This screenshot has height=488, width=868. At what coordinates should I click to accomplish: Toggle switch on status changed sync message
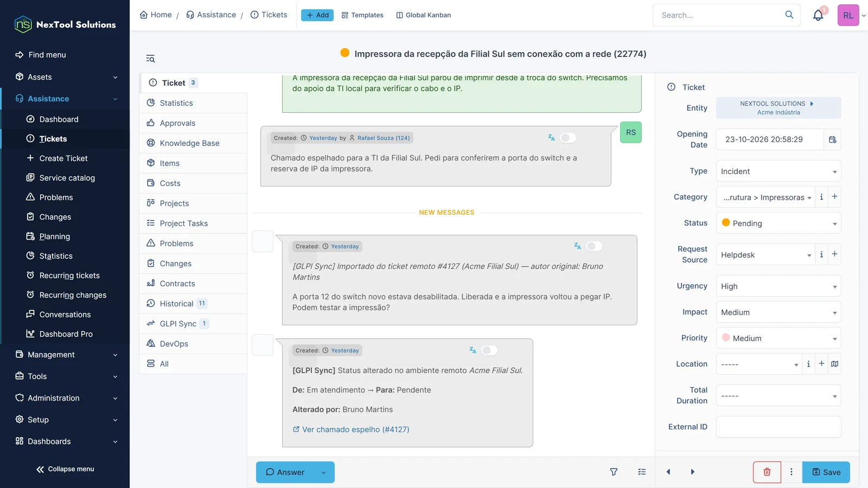pos(489,350)
